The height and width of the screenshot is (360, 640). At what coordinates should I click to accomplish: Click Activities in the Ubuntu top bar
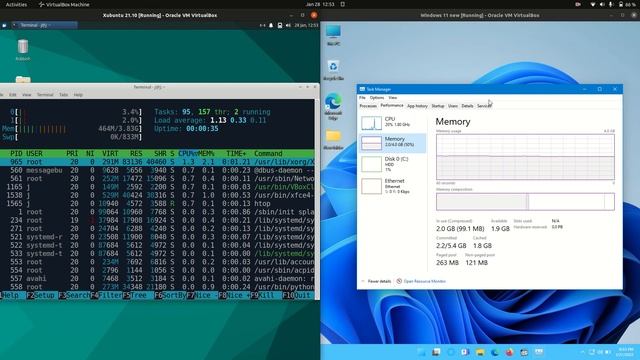click(x=16, y=4)
